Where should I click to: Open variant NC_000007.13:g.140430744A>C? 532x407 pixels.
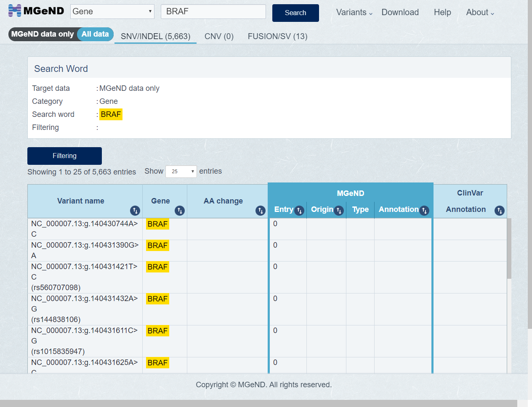84,229
